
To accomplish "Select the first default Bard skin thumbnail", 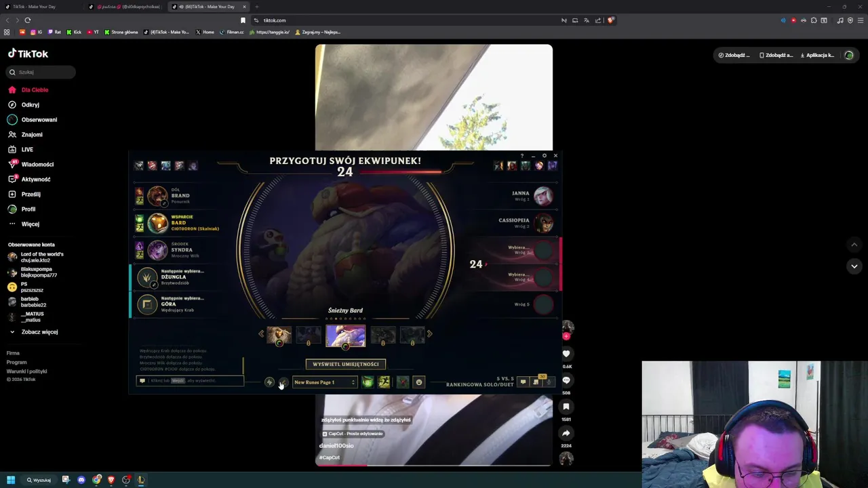I will pos(279,335).
